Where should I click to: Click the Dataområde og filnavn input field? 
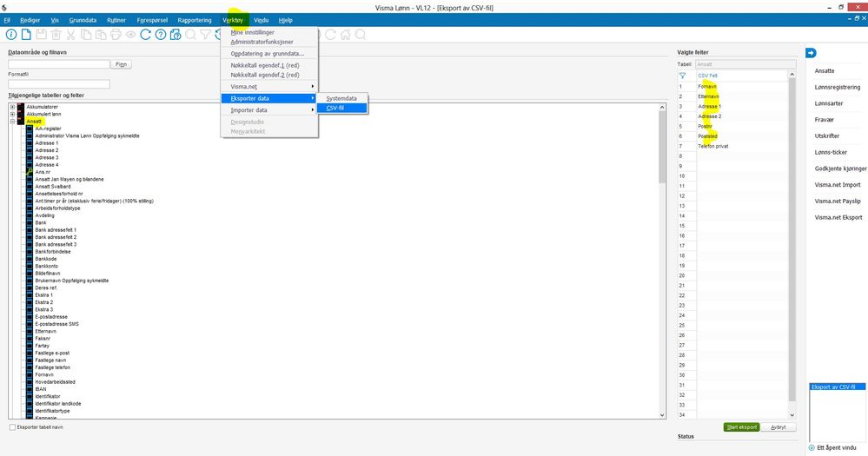(x=59, y=64)
